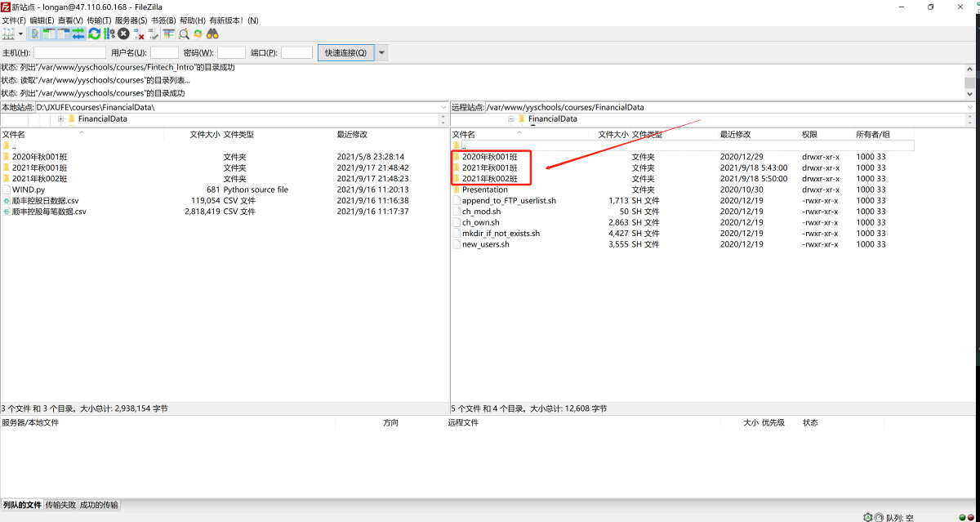This screenshot has height=522, width=980.
Task: Select the local 2020年秋001班 folder
Action: click(x=39, y=157)
